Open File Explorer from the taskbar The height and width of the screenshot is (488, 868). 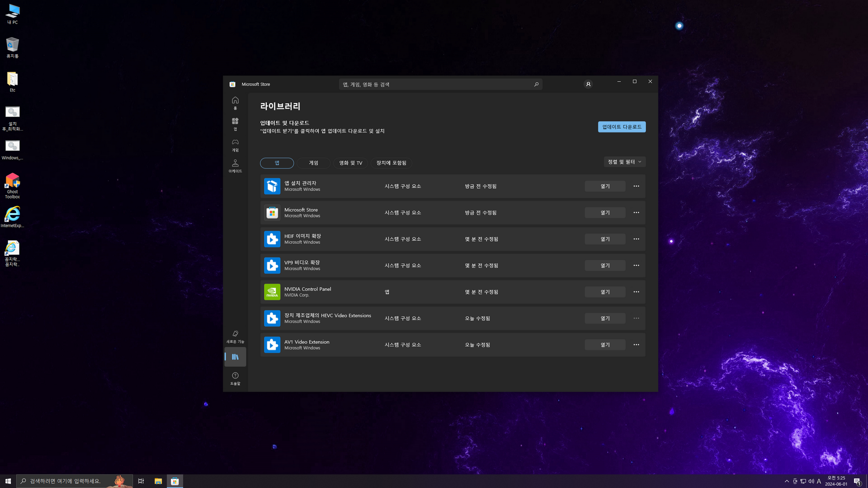[158, 481]
